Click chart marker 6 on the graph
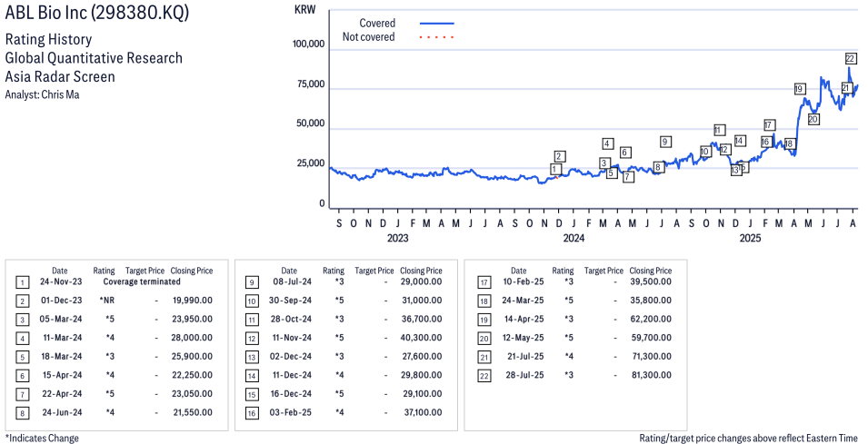The width and height of the screenshot is (868, 444). point(624,153)
